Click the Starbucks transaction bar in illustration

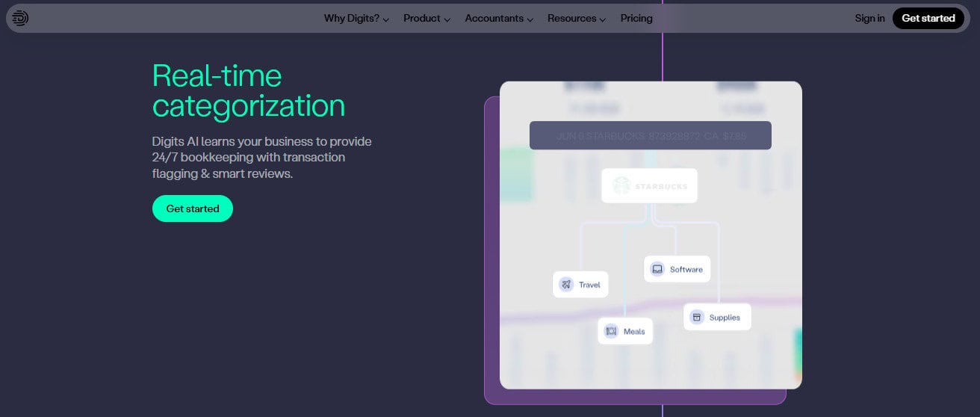pos(650,136)
